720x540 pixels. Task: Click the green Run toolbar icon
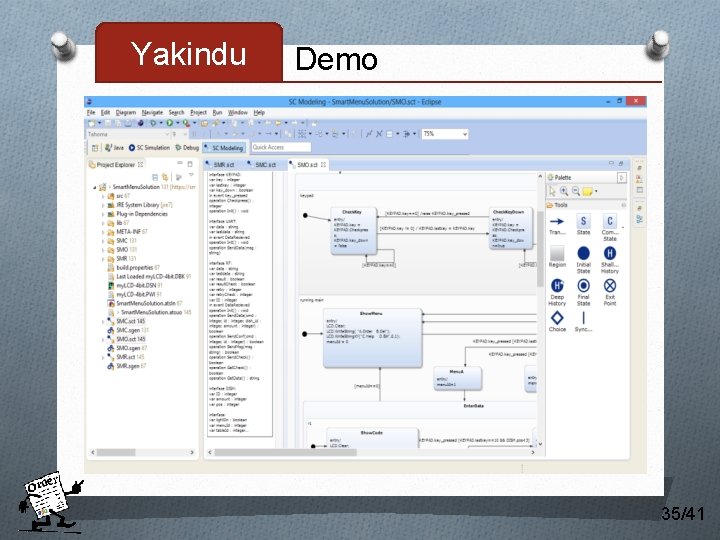coord(169,123)
